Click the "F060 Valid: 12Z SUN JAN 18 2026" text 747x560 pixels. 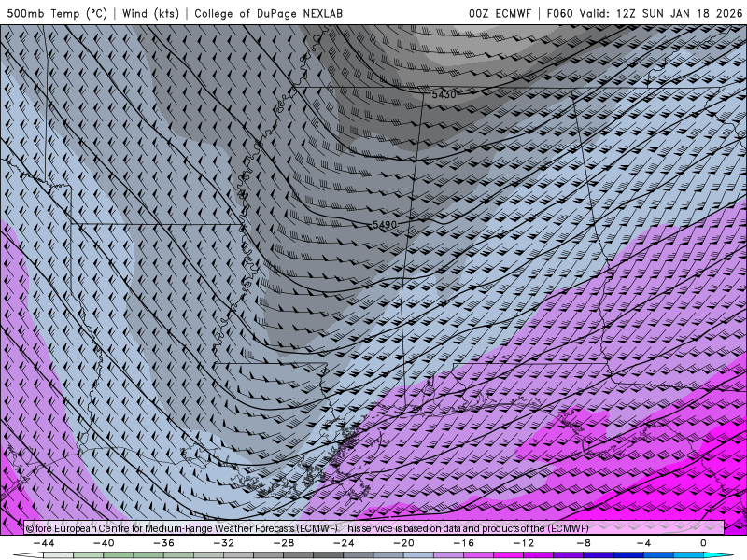[644, 13]
